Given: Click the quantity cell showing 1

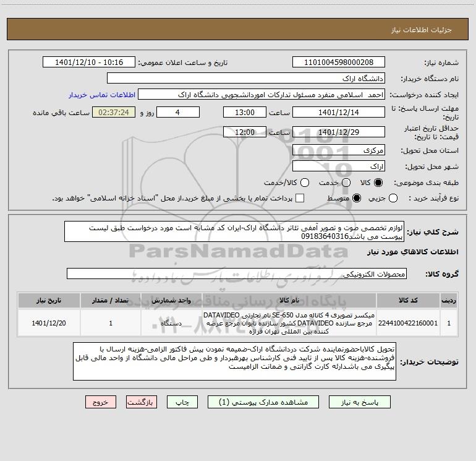Looking at the screenshot, I should tap(111, 323).
